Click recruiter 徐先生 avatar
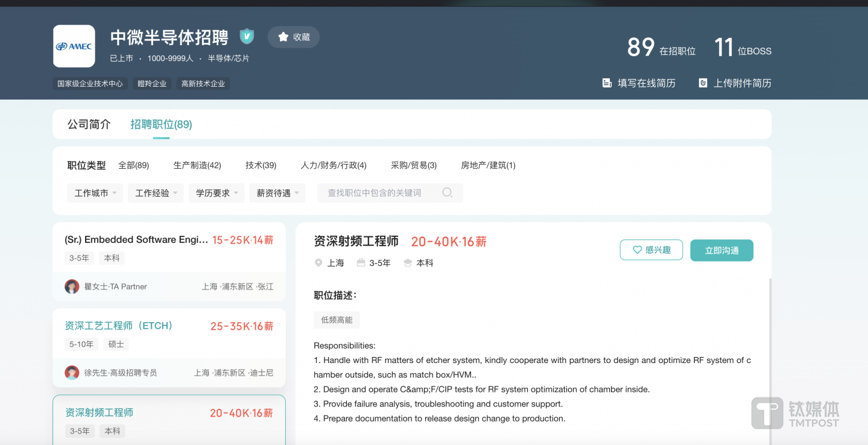This screenshot has height=445, width=868. [72, 373]
